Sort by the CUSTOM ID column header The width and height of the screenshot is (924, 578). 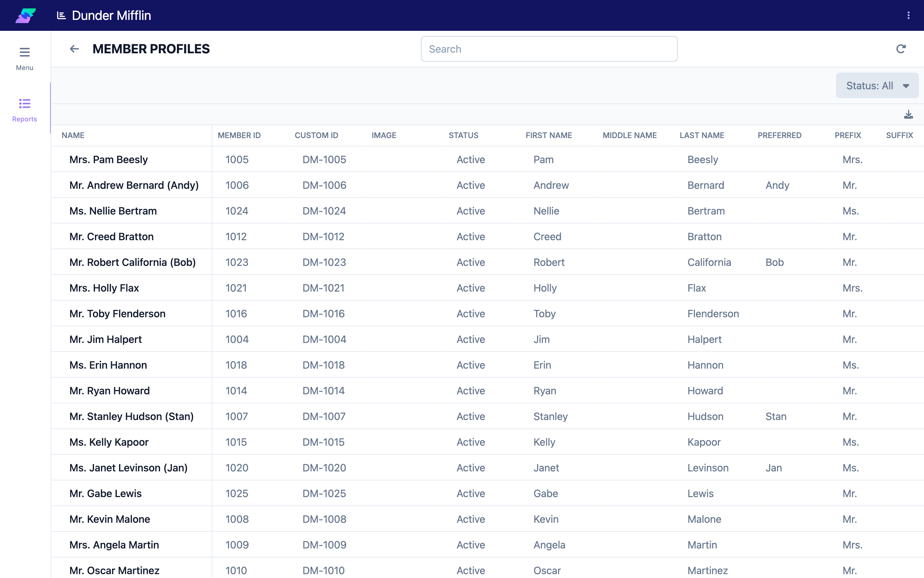click(x=316, y=135)
